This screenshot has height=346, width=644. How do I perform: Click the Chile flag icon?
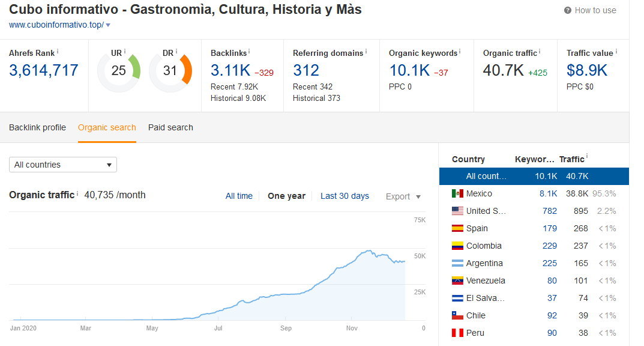coord(457,315)
